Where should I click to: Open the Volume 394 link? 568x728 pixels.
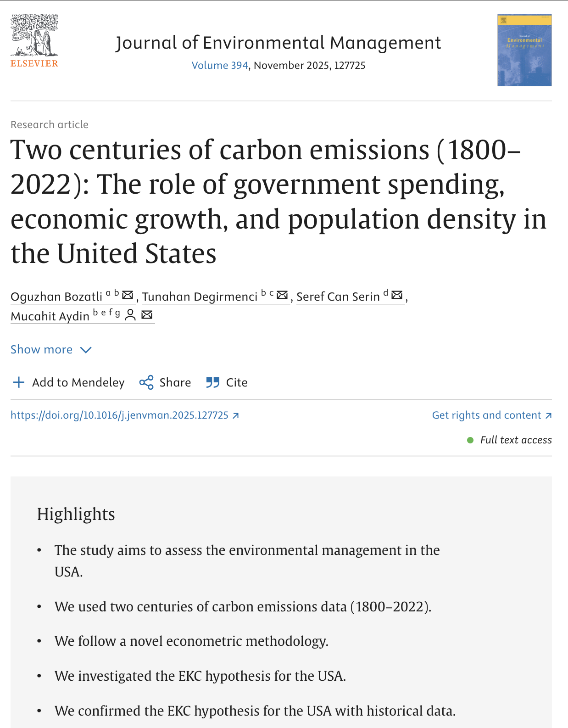220,65
